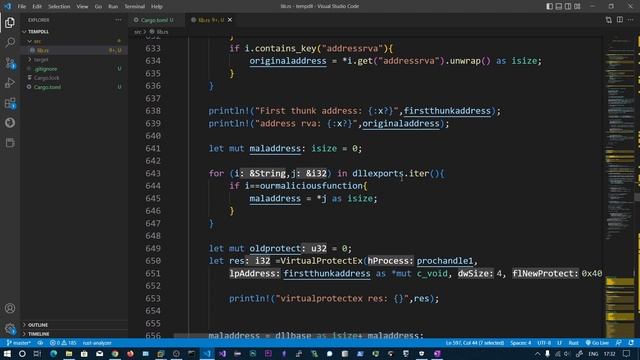Open the File menu

tap(22, 7)
